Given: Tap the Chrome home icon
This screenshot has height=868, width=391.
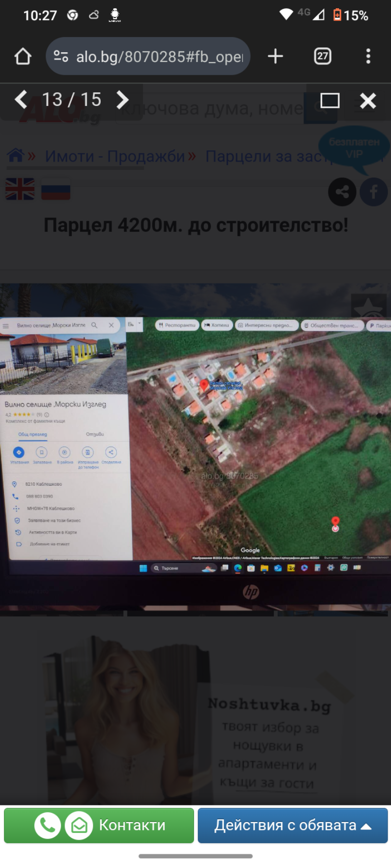Looking at the screenshot, I should click(23, 57).
